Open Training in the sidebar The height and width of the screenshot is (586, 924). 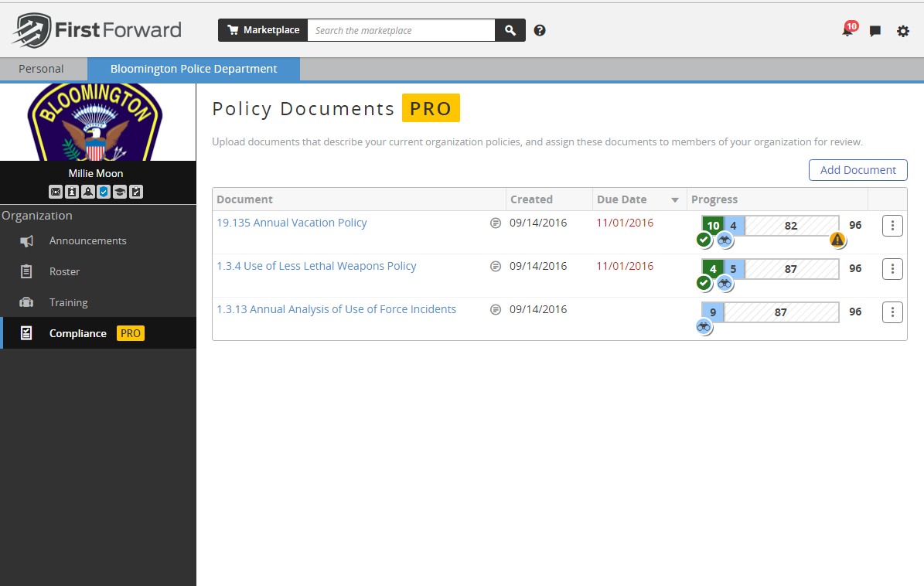[98, 302]
